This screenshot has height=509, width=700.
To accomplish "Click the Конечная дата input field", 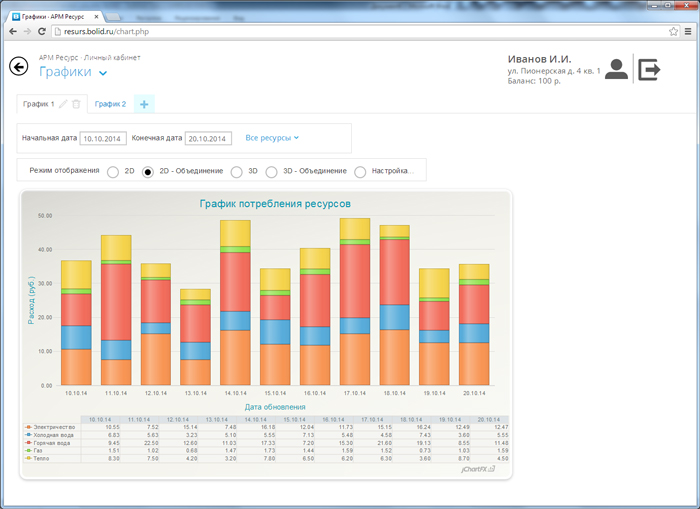I will [208, 139].
